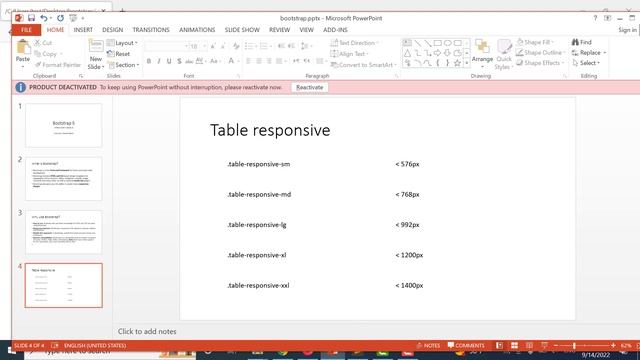Switch to the DESIGN ribbon tab
The image size is (640, 360).
click(113, 30)
